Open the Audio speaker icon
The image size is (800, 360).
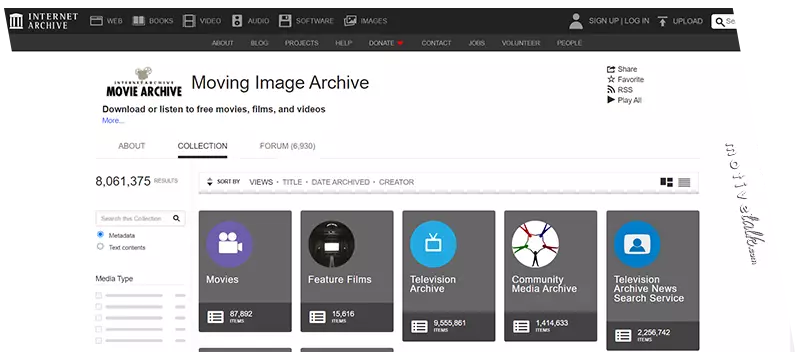click(237, 21)
